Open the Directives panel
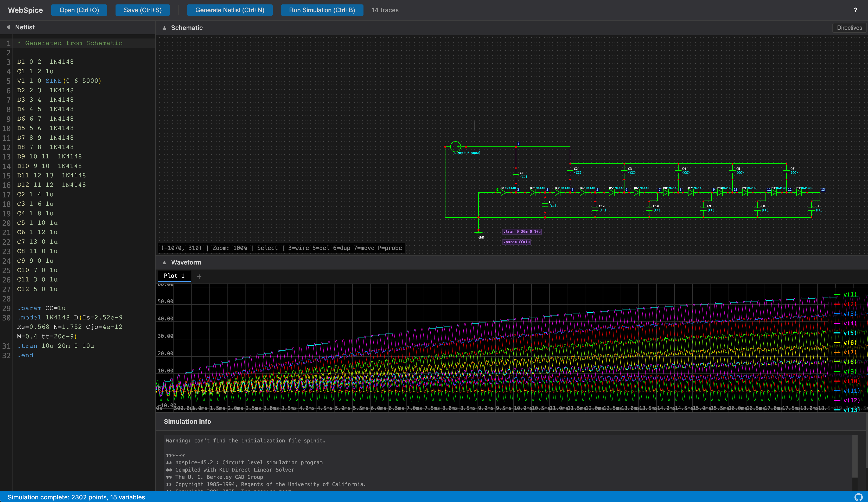This screenshot has height=502, width=868. 849,28
